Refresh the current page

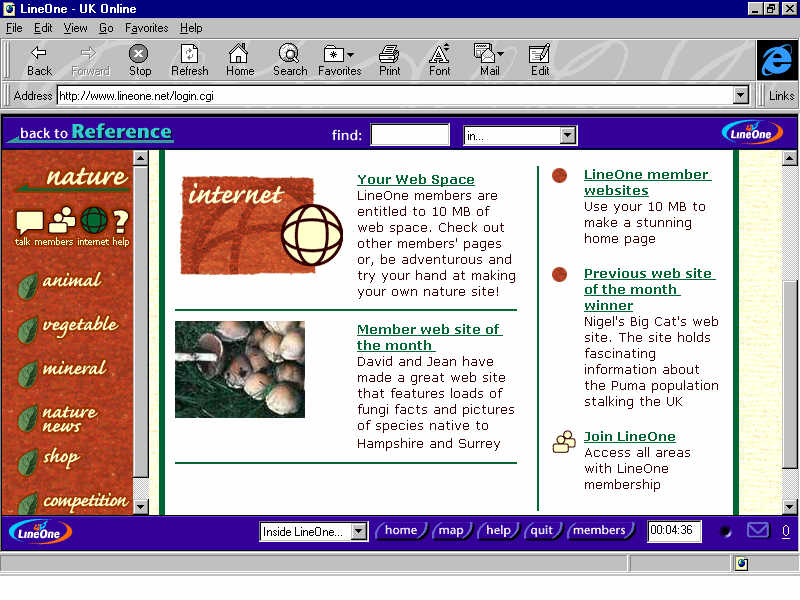tap(189, 61)
